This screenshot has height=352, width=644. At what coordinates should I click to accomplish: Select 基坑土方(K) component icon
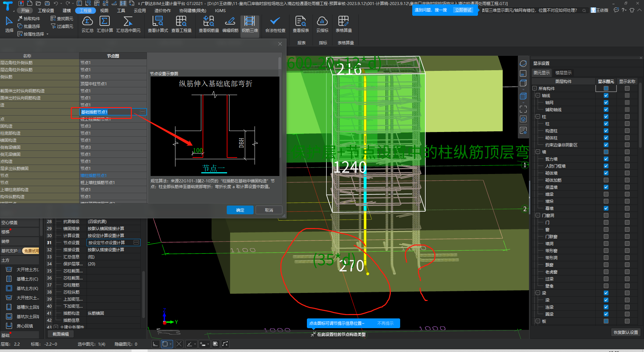click(9, 288)
